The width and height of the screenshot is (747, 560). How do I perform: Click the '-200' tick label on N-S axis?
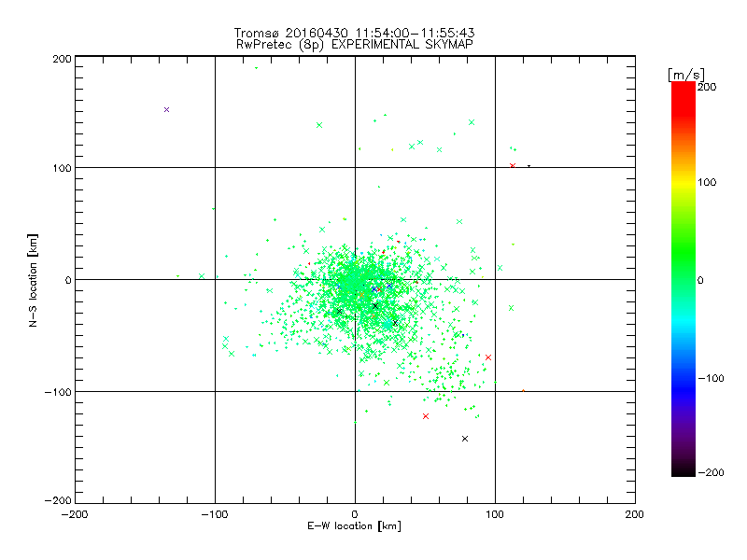(x=58, y=500)
